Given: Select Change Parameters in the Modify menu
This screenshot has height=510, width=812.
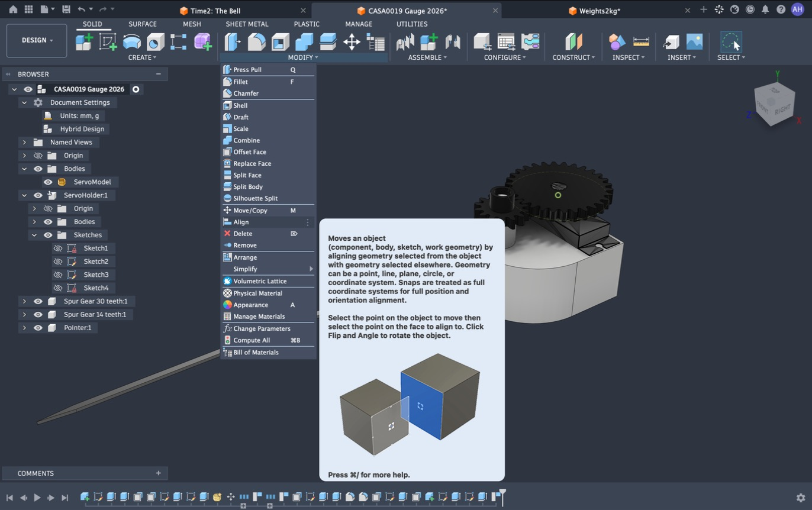Looking at the screenshot, I should pos(269,329).
